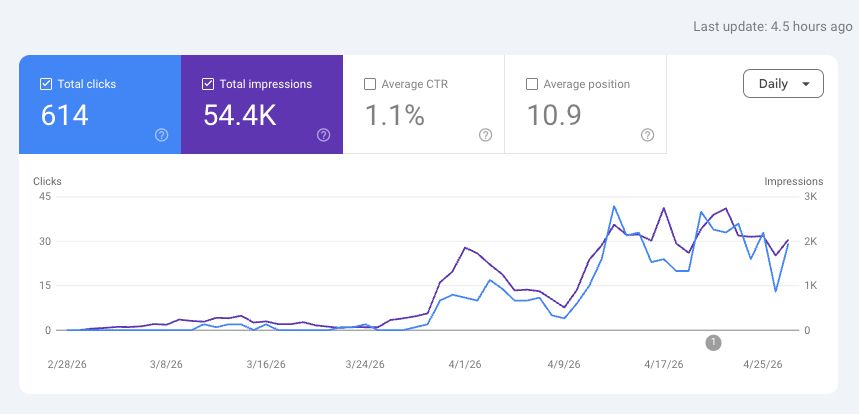This screenshot has width=859, height=414.
Task: Open help icon on Total clicks card
Action: click(x=162, y=135)
